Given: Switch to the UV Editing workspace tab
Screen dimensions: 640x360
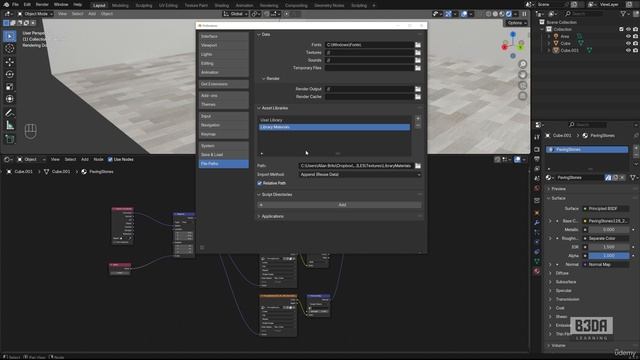Looking at the screenshot, I should (168, 5).
